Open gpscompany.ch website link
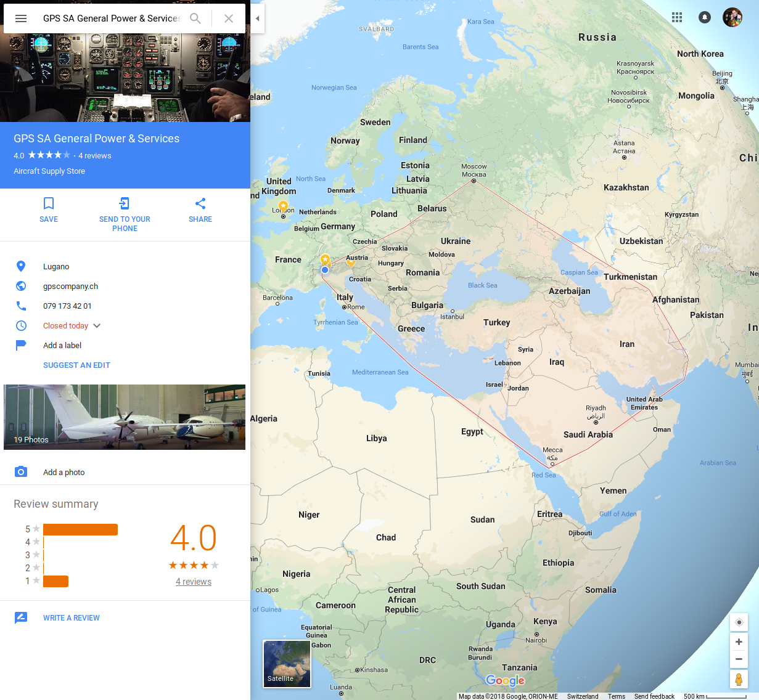 70,286
